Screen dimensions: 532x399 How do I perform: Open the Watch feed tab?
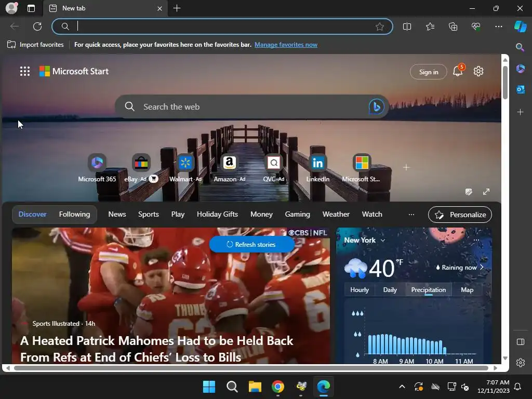point(372,214)
